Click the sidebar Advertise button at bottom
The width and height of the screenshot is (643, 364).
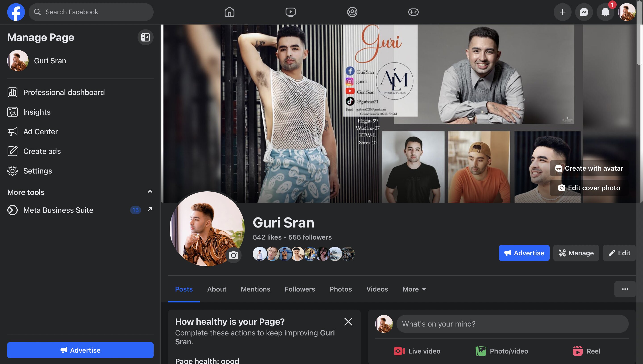click(80, 350)
